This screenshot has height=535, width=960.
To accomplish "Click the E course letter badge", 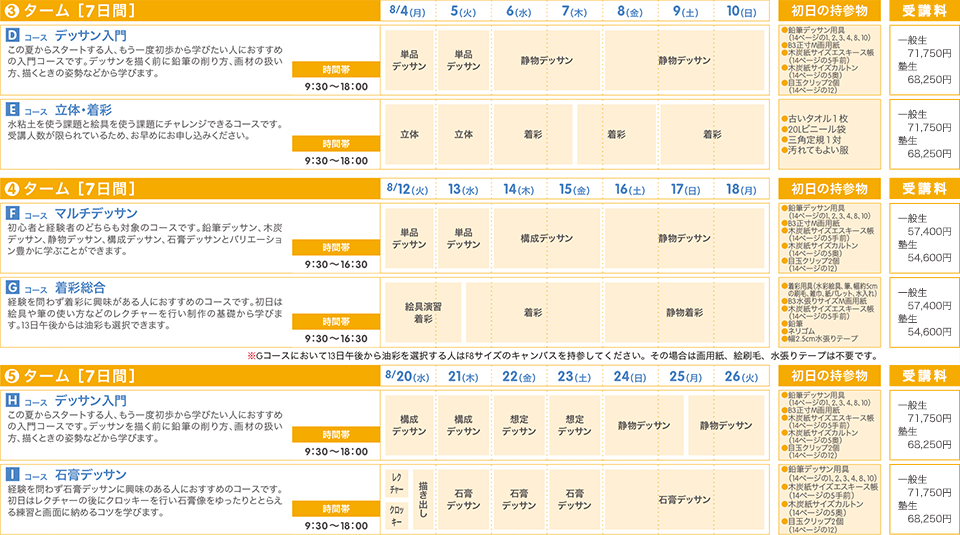I will point(13,109).
